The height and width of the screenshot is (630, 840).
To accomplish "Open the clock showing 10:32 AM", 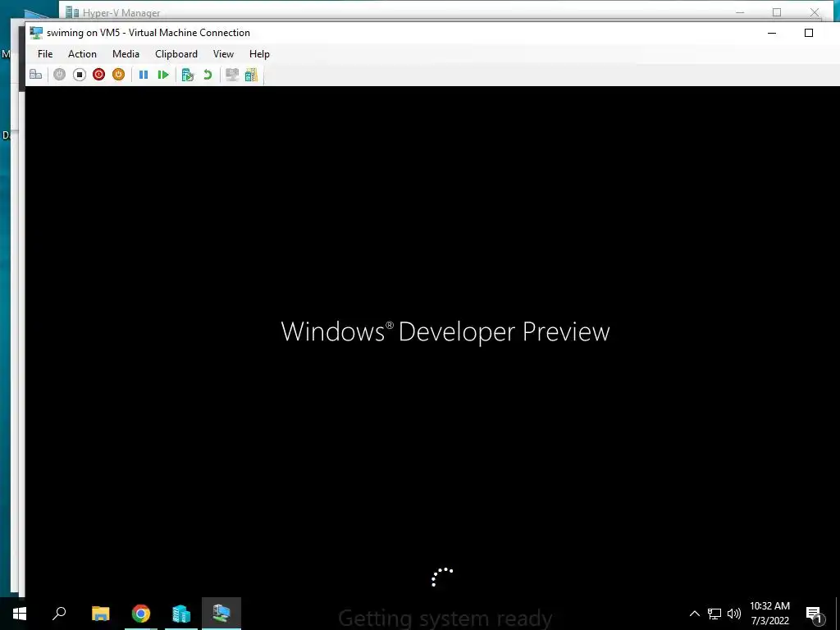I will point(769,614).
